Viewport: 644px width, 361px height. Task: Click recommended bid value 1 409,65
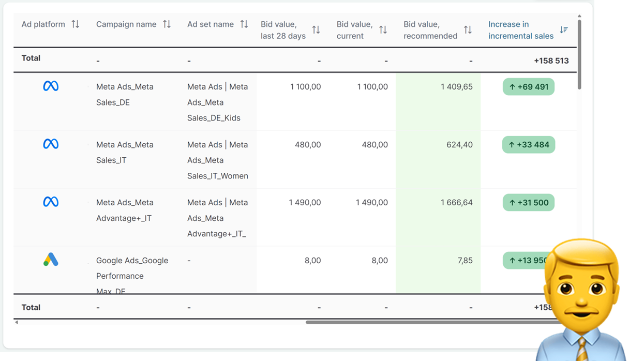[x=456, y=87]
